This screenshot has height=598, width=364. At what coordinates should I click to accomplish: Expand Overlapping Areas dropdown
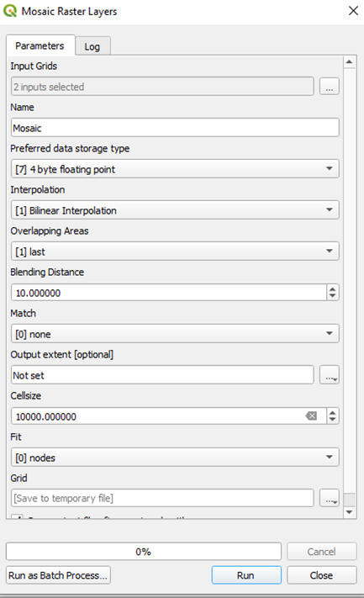click(x=175, y=251)
